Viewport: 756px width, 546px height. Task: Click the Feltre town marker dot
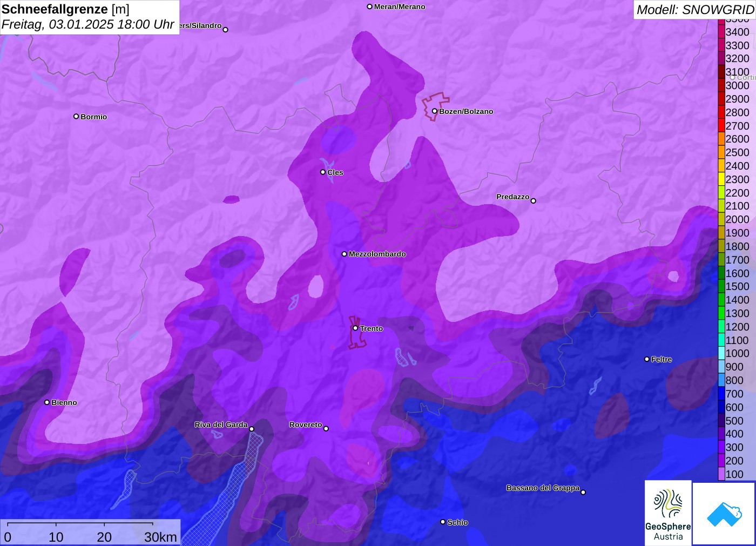pos(647,359)
